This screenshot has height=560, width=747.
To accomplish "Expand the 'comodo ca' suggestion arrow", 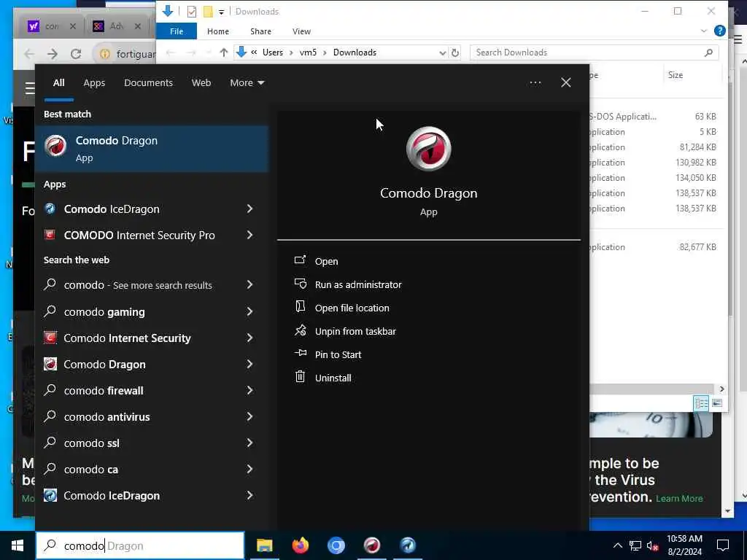I will click(x=249, y=469).
